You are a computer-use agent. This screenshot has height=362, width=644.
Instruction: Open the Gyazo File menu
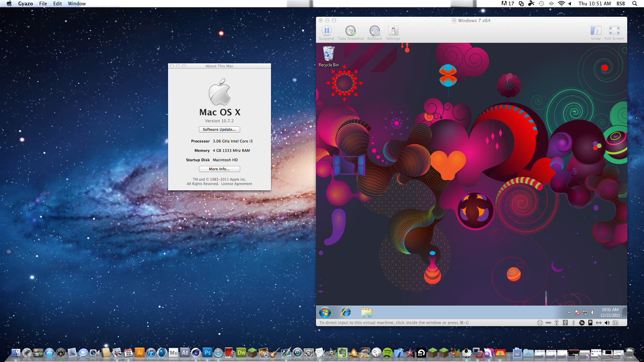(x=43, y=4)
